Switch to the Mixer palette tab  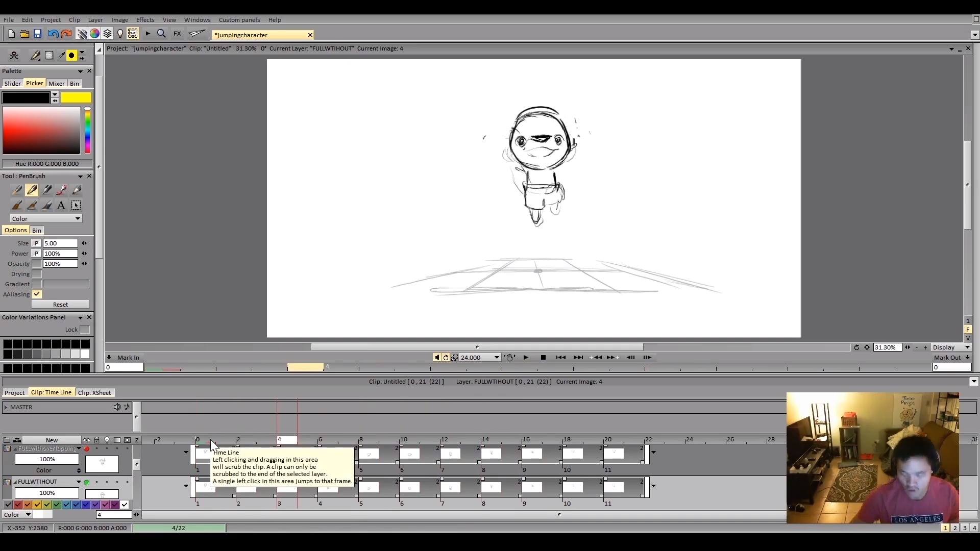[57, 84]
